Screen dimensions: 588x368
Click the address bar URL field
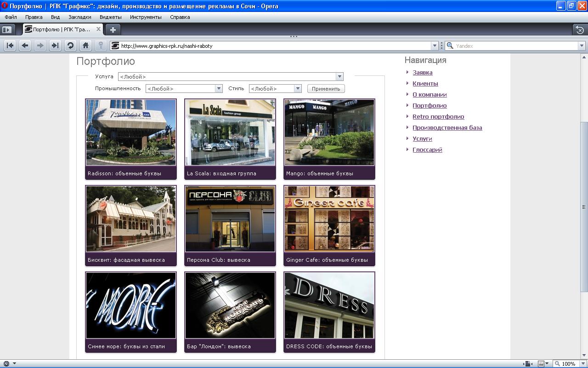275,46
